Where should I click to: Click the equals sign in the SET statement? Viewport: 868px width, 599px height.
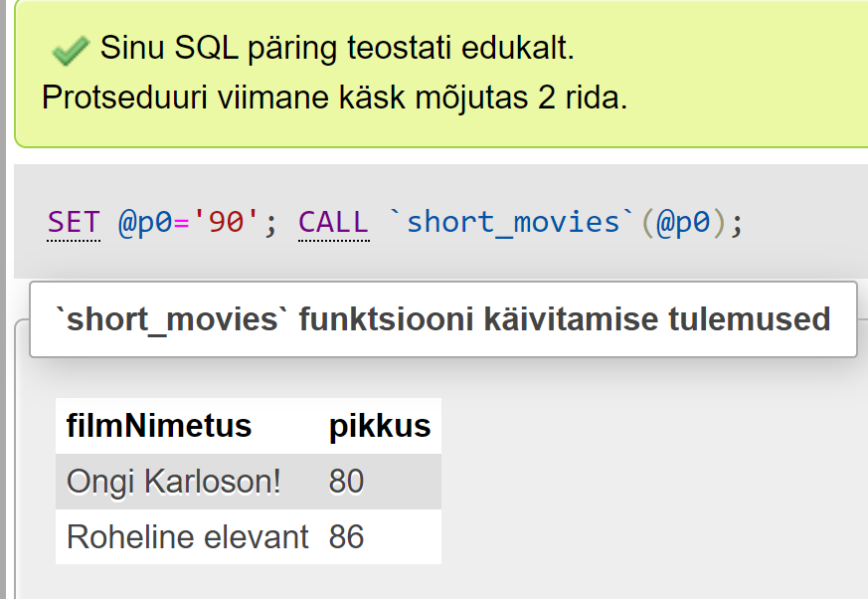[x=183, y=221]
